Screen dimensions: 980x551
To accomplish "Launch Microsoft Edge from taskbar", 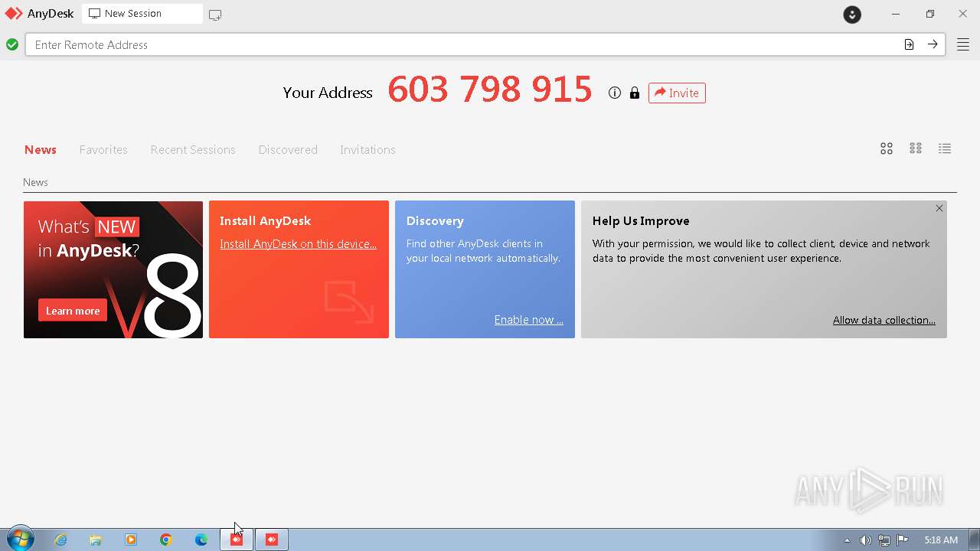I will [201, 540].
